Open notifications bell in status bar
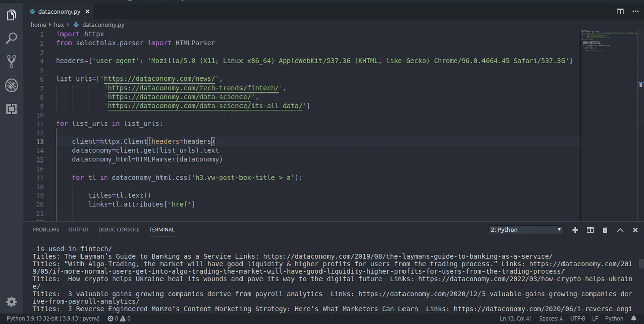 click(634, 318)
